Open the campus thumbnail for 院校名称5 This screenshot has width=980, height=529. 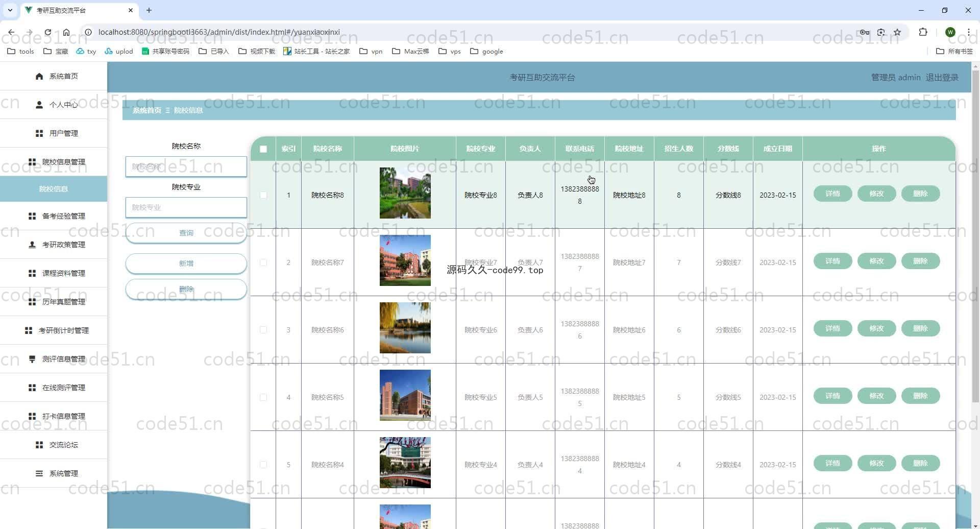tap(405, 395)
